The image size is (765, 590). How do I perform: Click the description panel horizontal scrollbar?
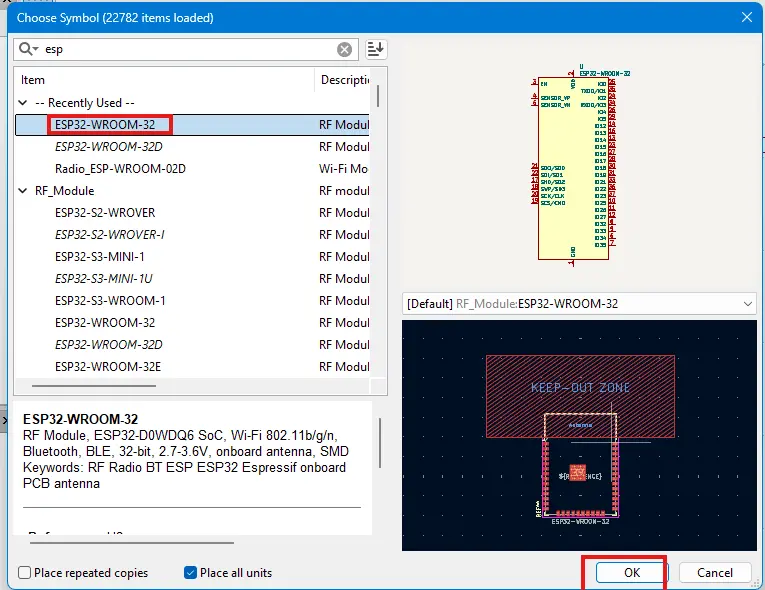tap(131, 542)
